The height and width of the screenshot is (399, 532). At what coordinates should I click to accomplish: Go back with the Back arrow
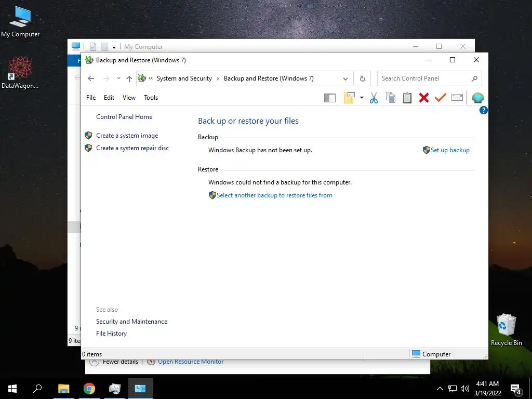91,78
